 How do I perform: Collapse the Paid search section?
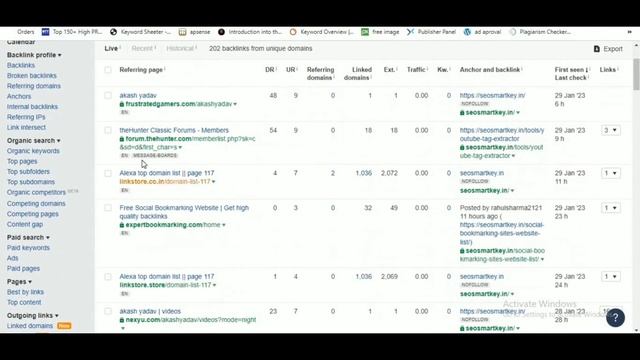click(x=28, y=238)
